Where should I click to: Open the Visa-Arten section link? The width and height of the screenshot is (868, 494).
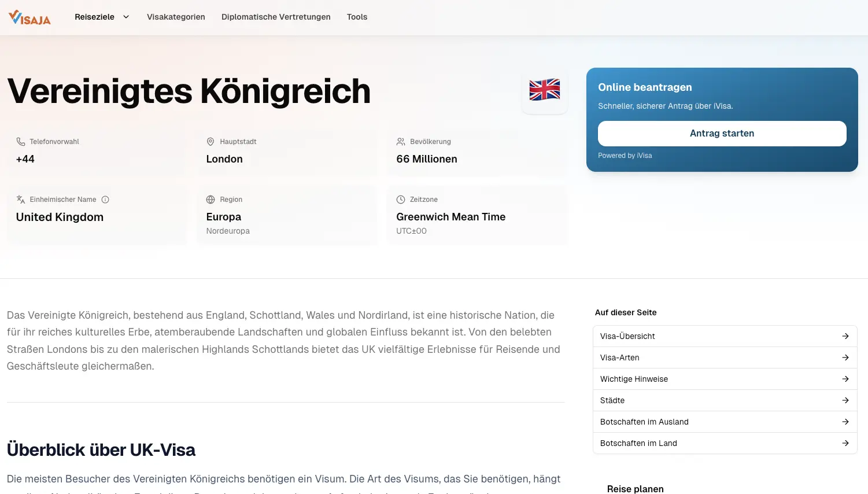[619, 357]
